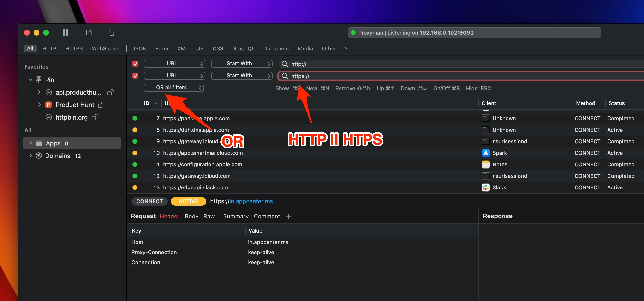
Task: Open the OR all filters dropdown
Action: coord(174,88)
